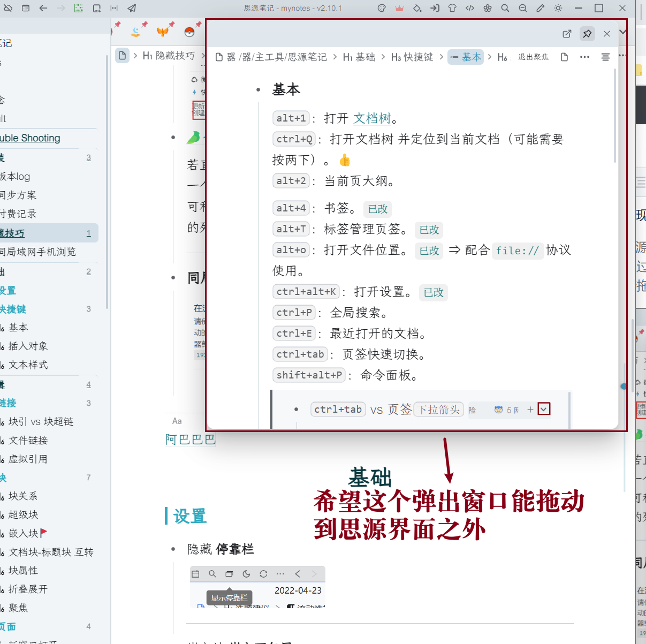This screenshot has width=646, height=644.
Task: Open popup in new window icon
Action: click(567, 34)
